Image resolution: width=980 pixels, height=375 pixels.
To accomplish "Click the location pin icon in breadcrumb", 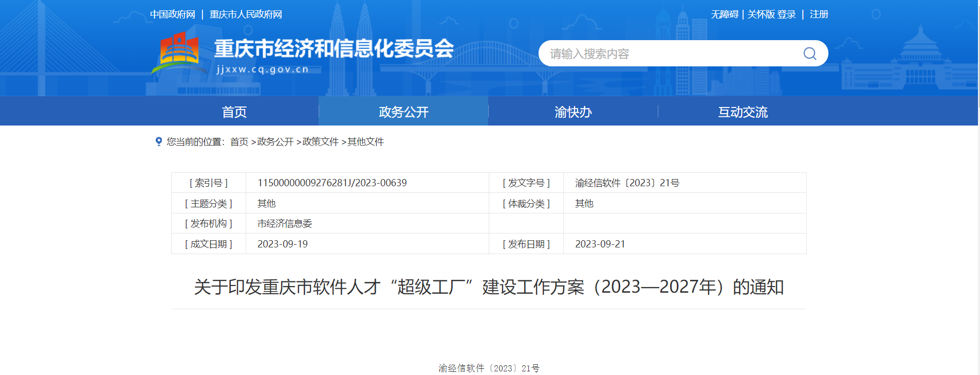I will (159, 141).
